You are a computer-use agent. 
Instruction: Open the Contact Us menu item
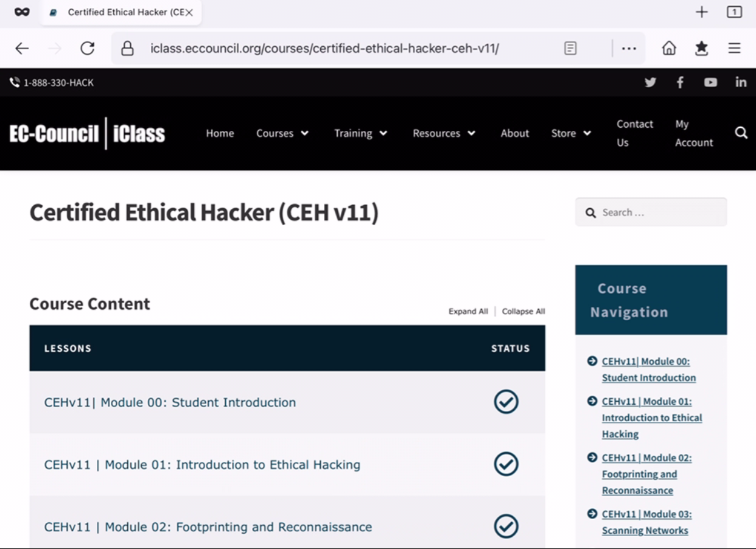point(634,133)
